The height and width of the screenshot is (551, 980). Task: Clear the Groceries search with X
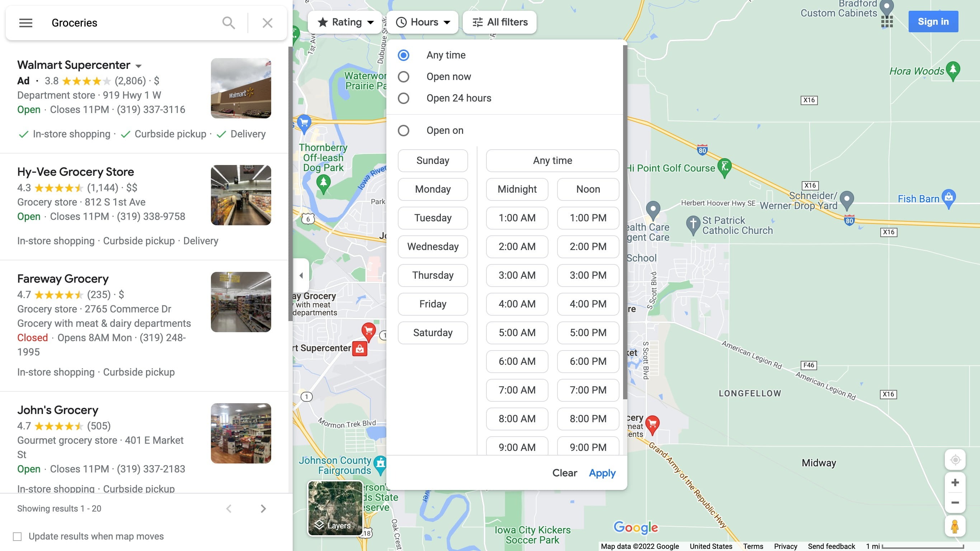point(268,23)
